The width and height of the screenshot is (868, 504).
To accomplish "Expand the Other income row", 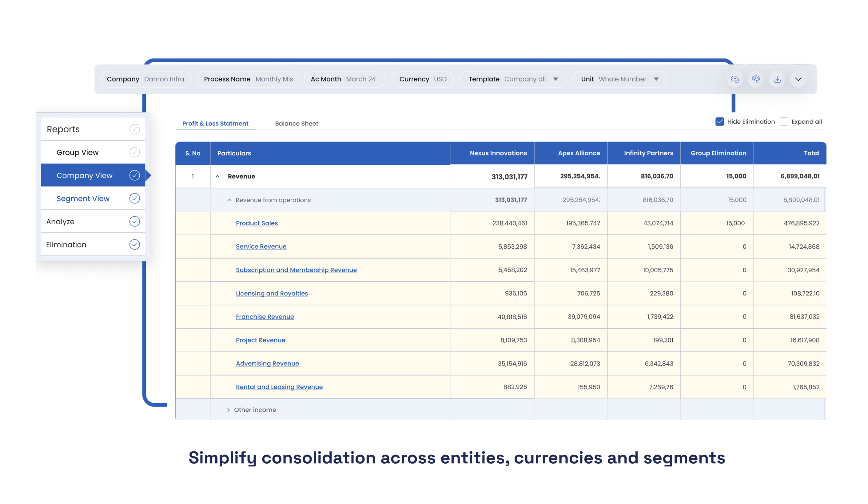I will click(x=228, y=410).
